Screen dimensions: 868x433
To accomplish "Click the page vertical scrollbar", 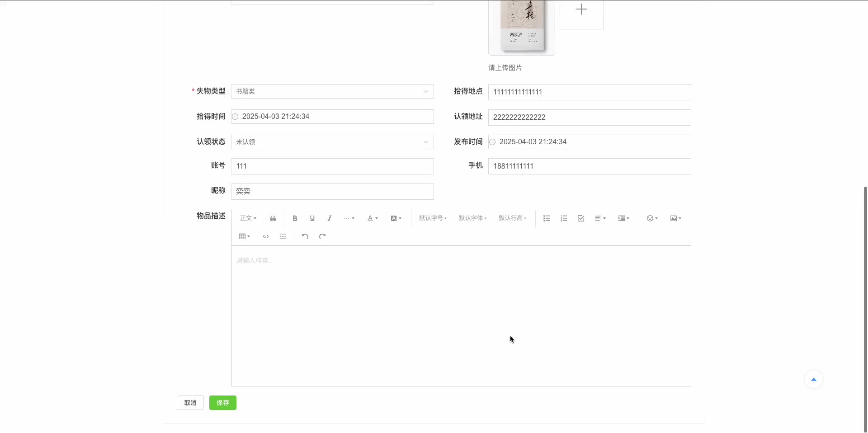I will (865, 309).
